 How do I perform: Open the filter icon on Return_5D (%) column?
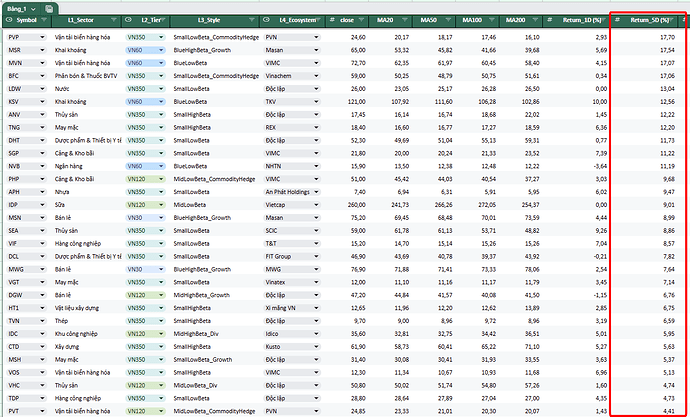pyautogui.click(x=673, y=20)
